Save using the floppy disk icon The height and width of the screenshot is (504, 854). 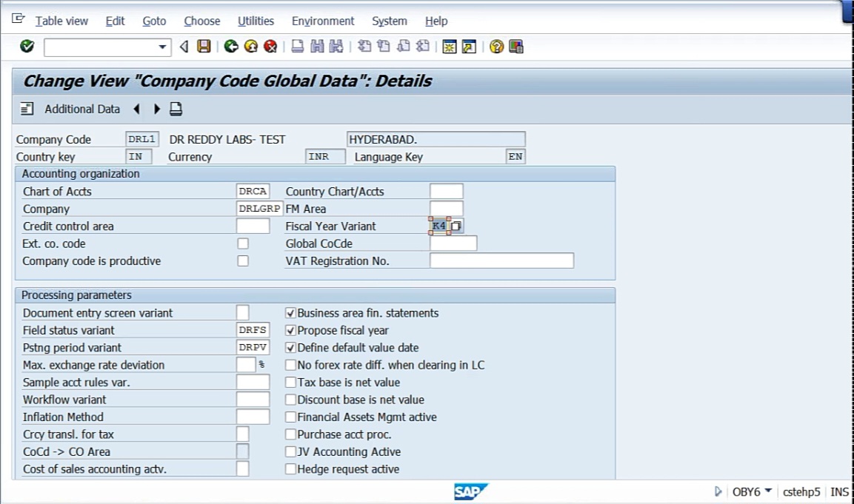tap(204, 47)
